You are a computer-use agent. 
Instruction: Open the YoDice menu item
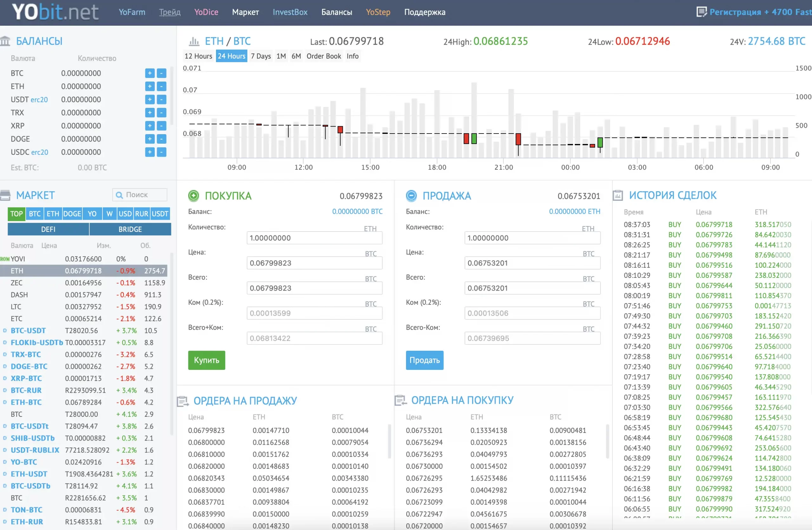pyautogui.click(x=206, y=12)
